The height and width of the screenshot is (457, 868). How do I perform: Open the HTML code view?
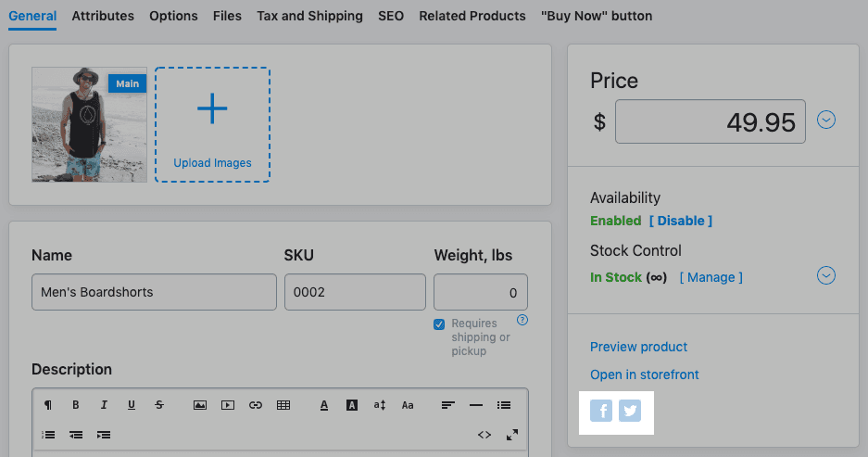[484, 434]
